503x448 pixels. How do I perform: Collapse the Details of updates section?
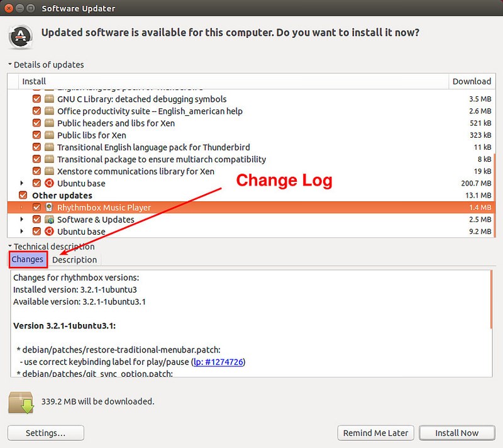[10, 64]
